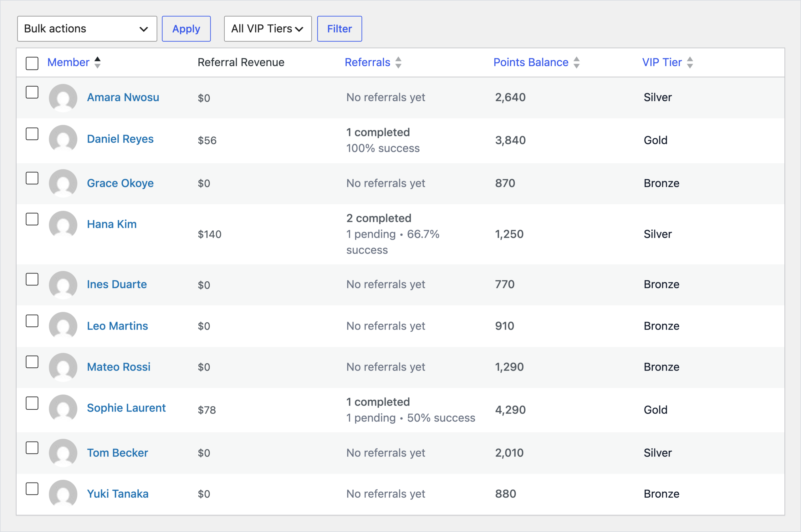The width and height of the screenshot is (801, 532).
Task: Sort by Points Balance header
Action: pos(531,62)
